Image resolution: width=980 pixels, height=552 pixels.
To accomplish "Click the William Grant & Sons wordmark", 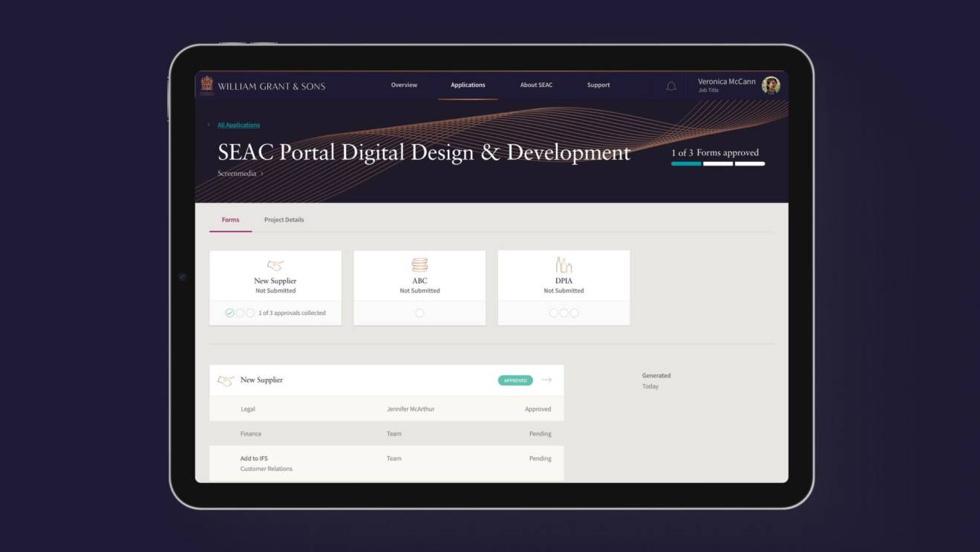I will [272, 86].
